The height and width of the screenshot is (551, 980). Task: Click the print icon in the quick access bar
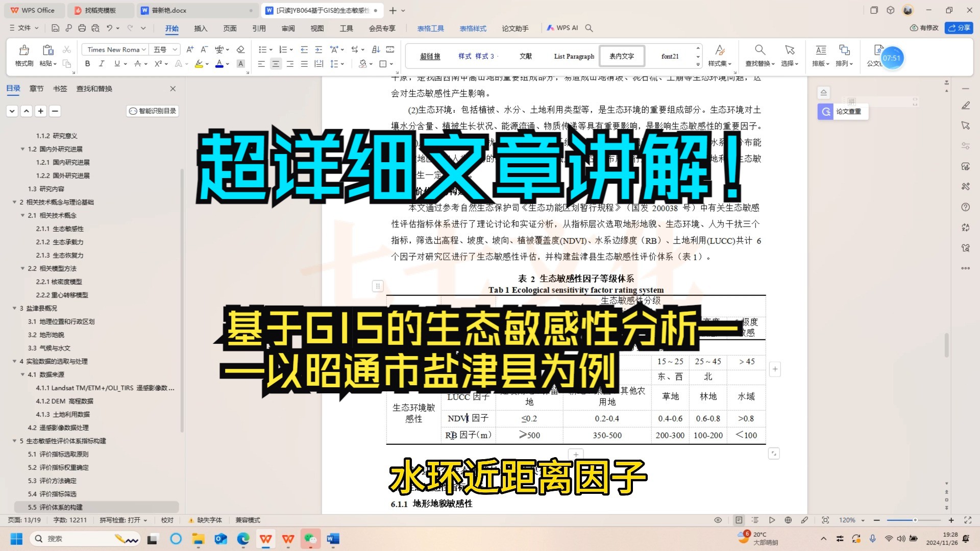(82, 28)
